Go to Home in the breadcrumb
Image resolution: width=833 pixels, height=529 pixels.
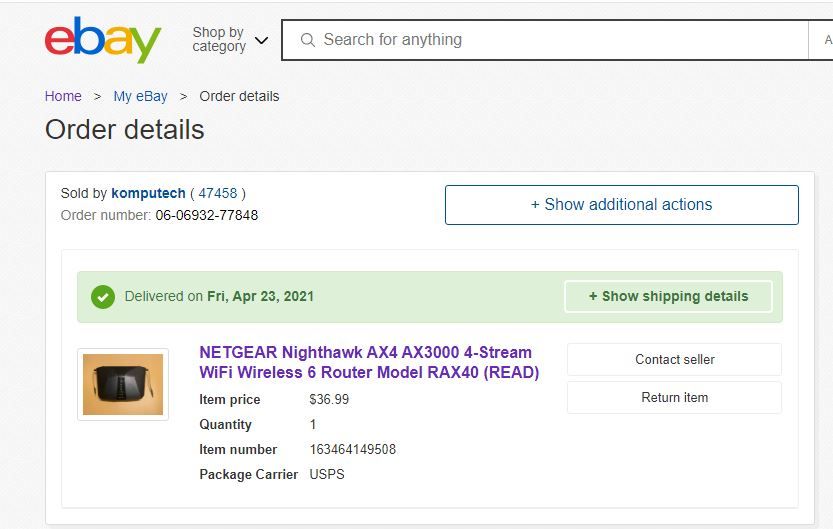click(63, 96)
